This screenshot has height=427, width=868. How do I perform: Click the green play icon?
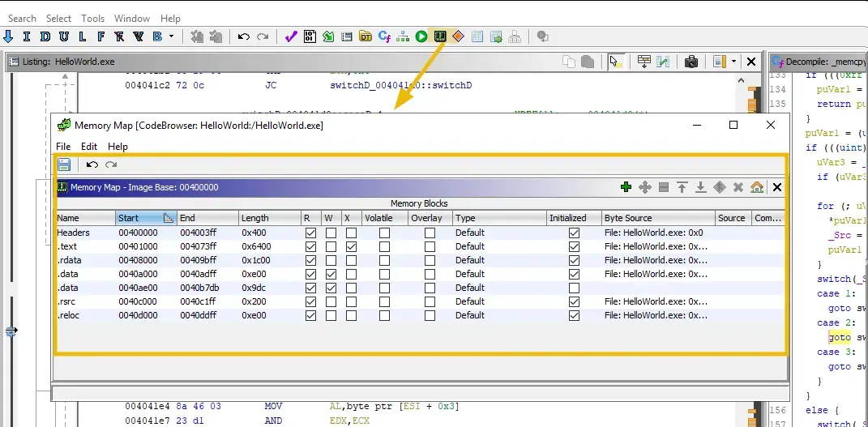(x=421, y=36)
